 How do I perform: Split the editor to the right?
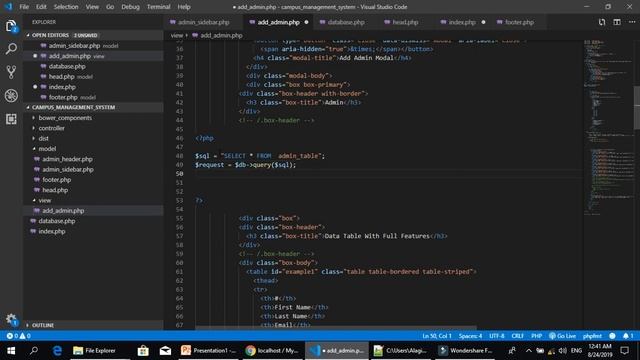617,22
